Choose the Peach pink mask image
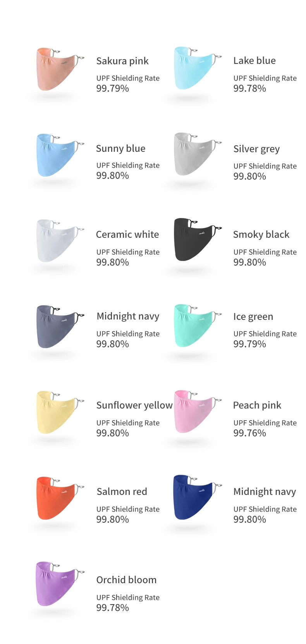The image size is (306, 644). click(x=198, y=412)
